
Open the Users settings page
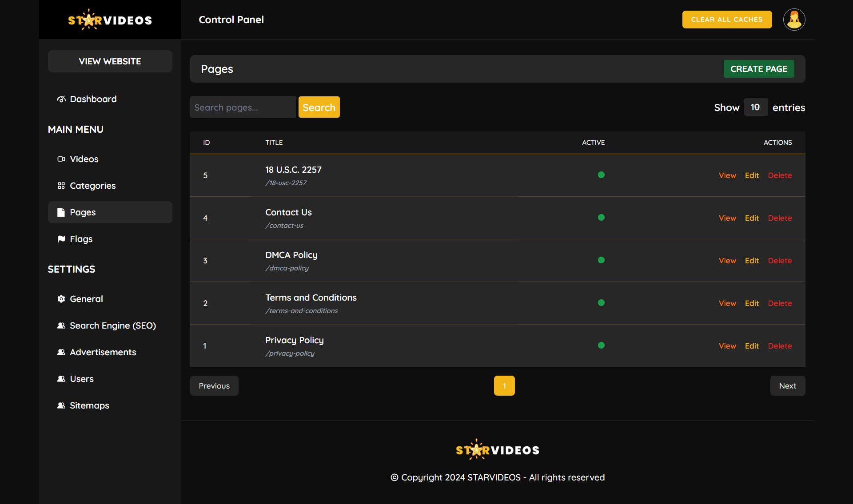click(82, 379)
